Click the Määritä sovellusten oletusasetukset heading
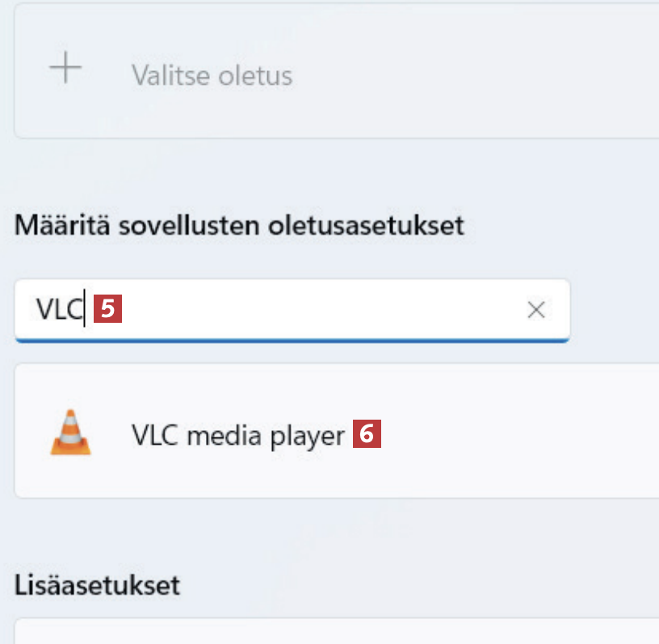The image size is (659, 644). [239, 225]
